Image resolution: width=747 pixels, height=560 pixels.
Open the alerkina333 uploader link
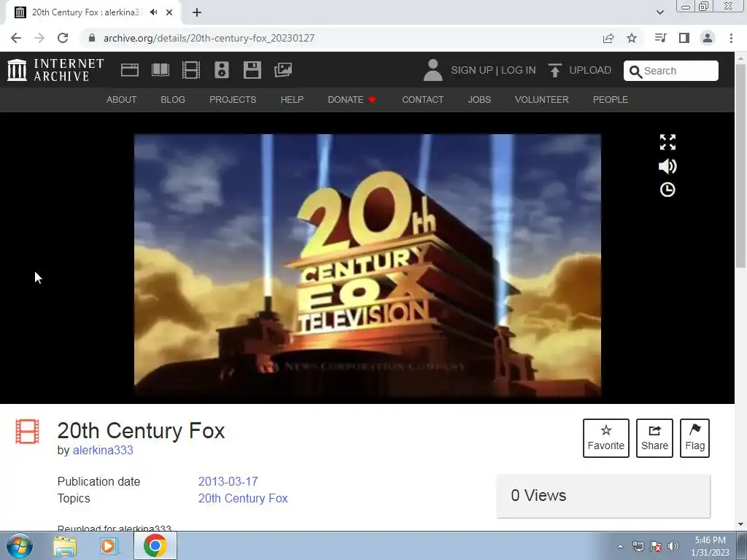[103, 450]
